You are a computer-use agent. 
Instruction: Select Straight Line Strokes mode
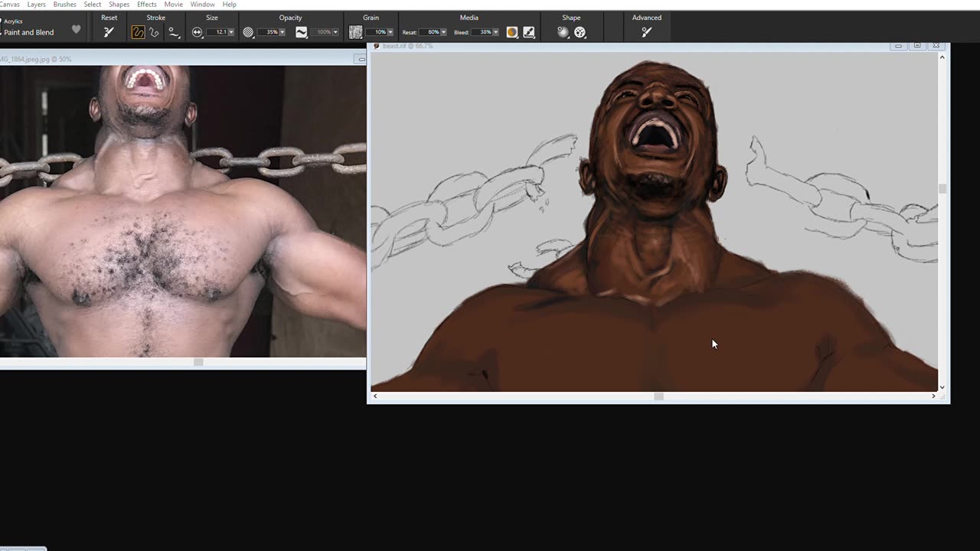click(155, 32)
